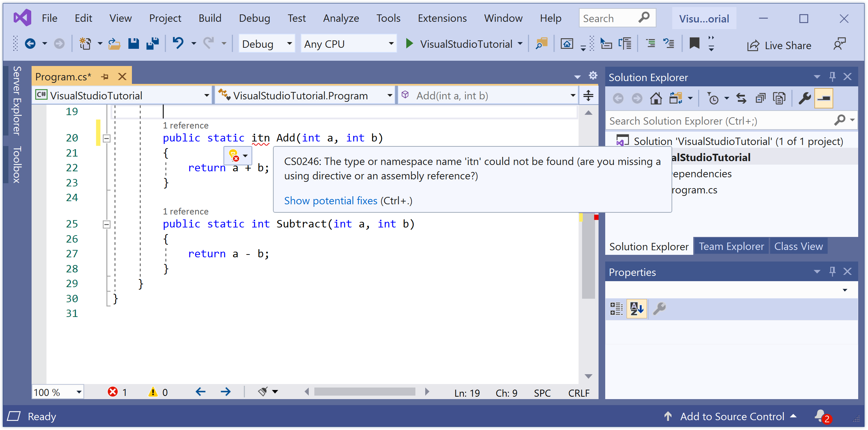Open notifications bell in status bar
Viewport: 868px width, 430px height.
[820, 416]
